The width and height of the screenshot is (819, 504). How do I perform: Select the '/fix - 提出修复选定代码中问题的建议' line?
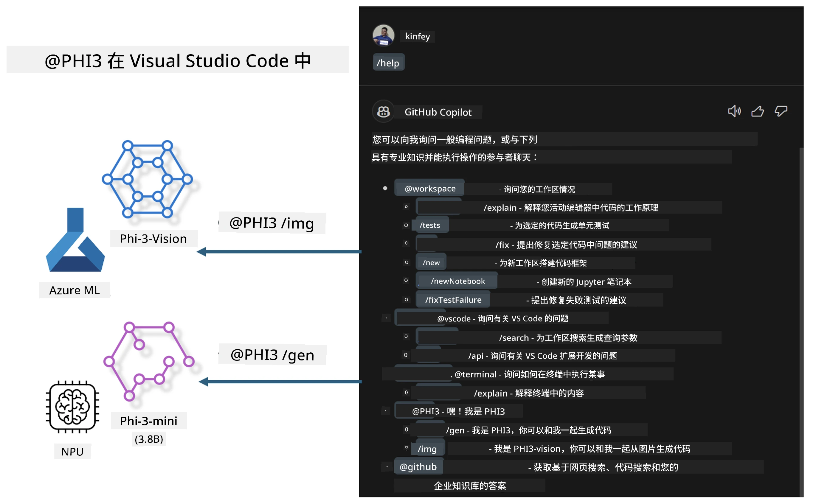[566, 245]
